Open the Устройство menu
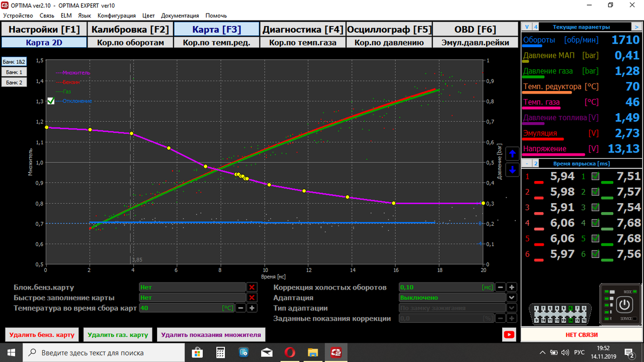The height and width of the screenshot is (362, 644). click(x=18, y=16)
